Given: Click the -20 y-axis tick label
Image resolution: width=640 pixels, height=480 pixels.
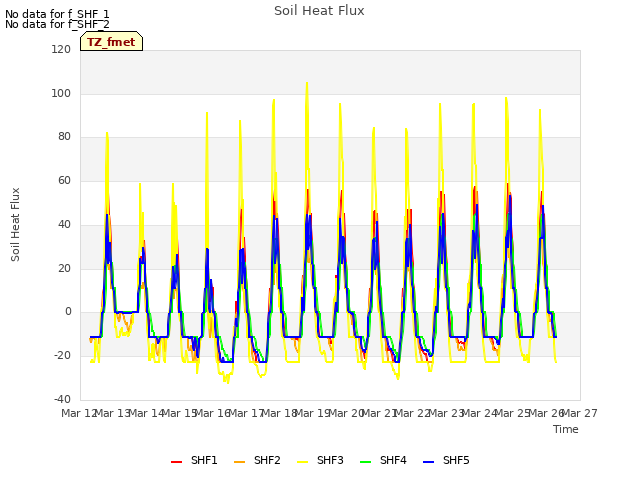Looking at the screenshot, I should 62,356.
